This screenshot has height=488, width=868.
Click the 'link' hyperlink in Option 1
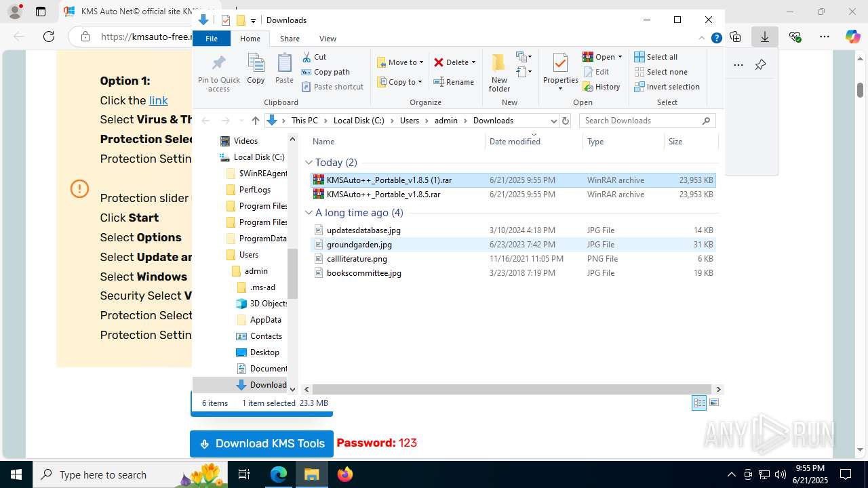click(159, 100)
